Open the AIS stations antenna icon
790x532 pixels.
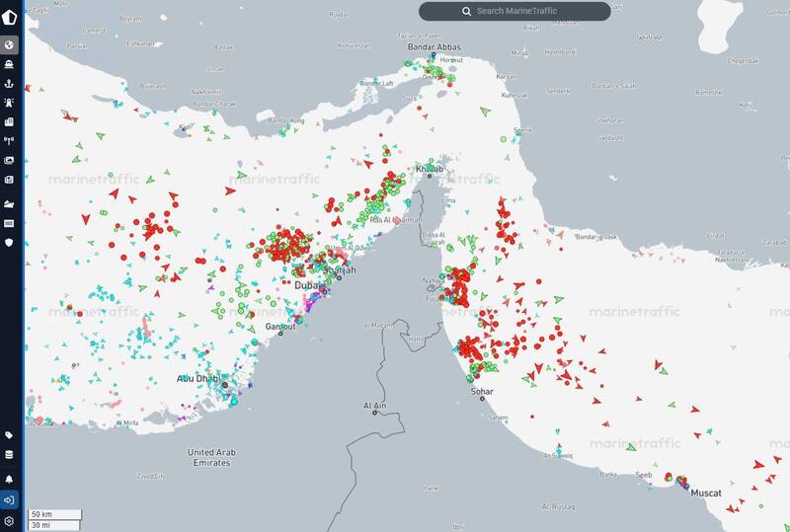pyautogui.click(x=10, y=141)
